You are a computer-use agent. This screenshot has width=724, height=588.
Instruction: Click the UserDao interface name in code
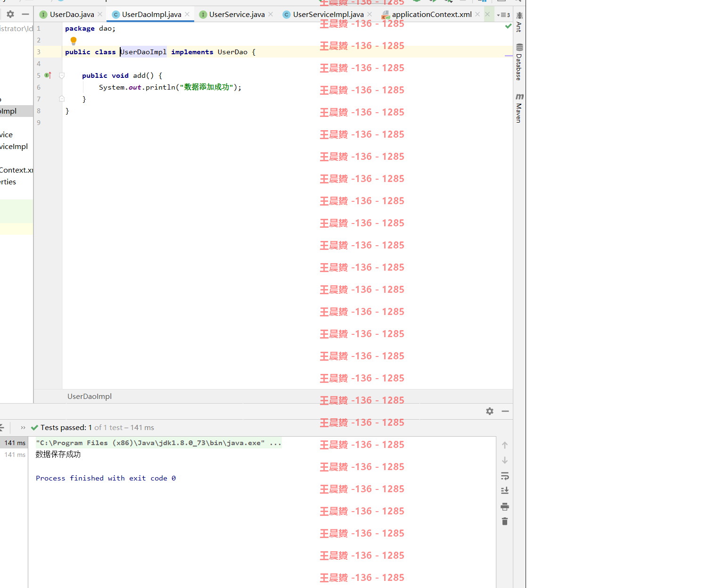point(232,52)
